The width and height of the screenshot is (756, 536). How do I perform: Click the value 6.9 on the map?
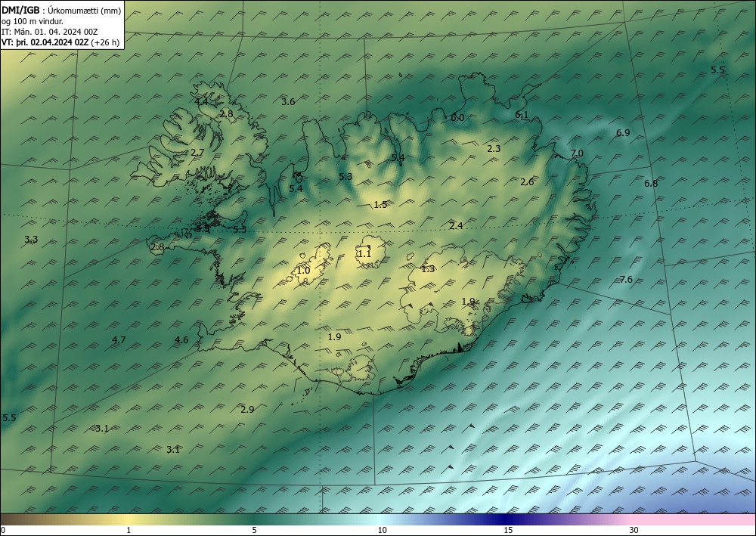tap(623, 132)
